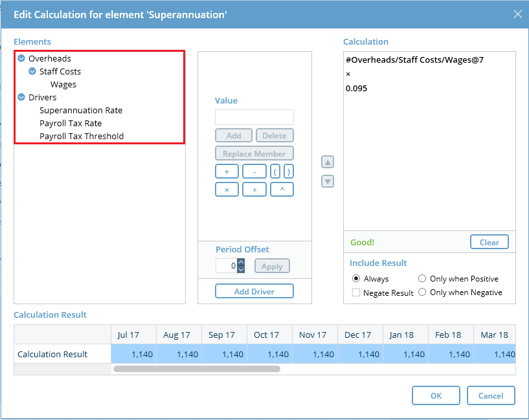Insert the plus operator
The height and width of the screenshot is (420, 529).
(x=227, y=171)
